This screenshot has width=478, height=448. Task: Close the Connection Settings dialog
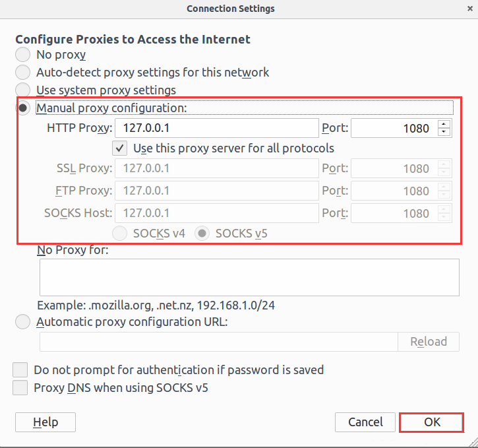point(469,9)
